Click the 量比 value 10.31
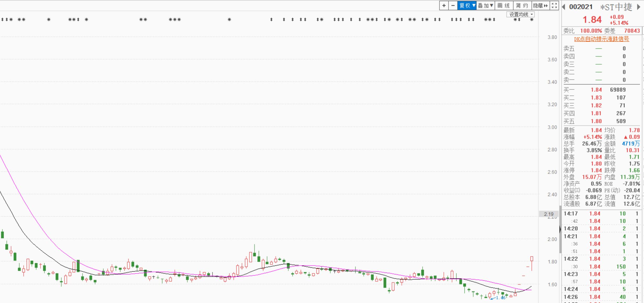Image resolution: width=644 pixels, height=303 pixels. point(632,150)
